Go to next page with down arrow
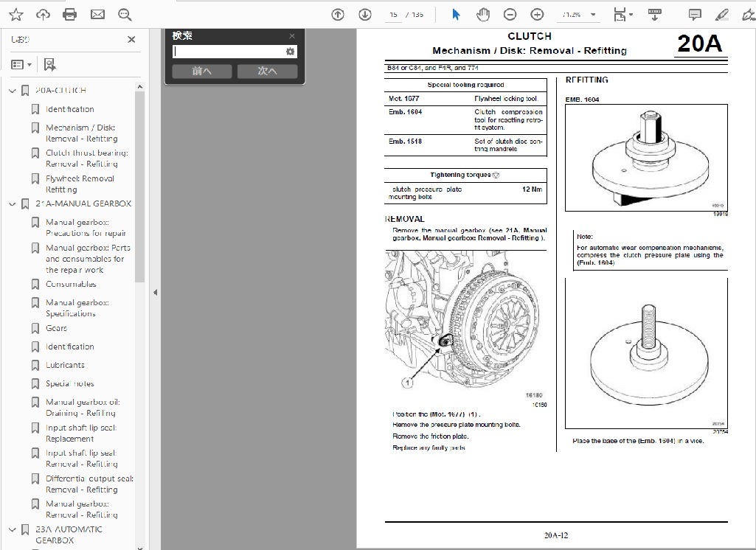The image size is (756, 550). 365,15
